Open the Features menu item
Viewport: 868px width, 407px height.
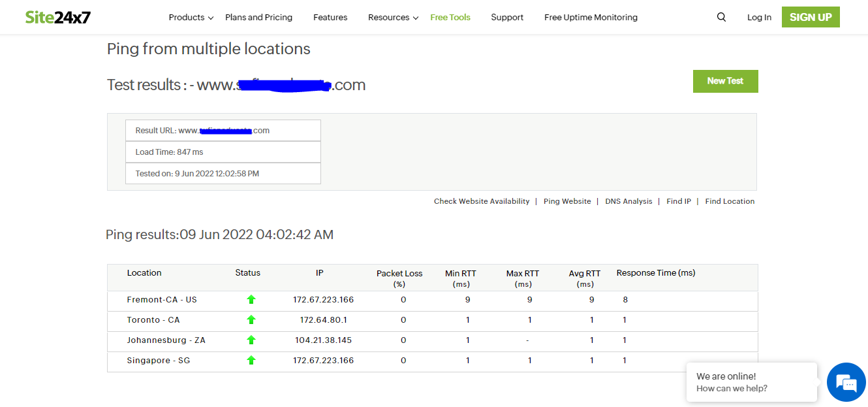(330, 18)
